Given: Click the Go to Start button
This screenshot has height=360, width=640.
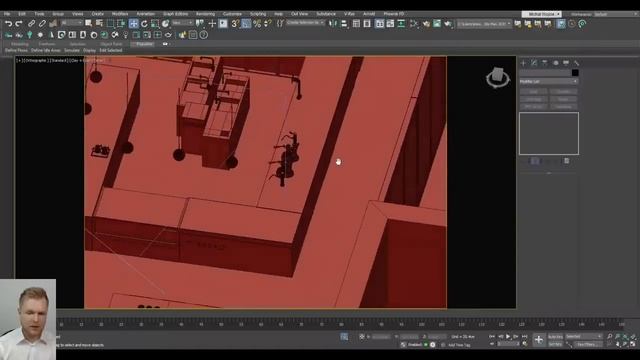Looking at the screenshot, I should click(492, 336).
